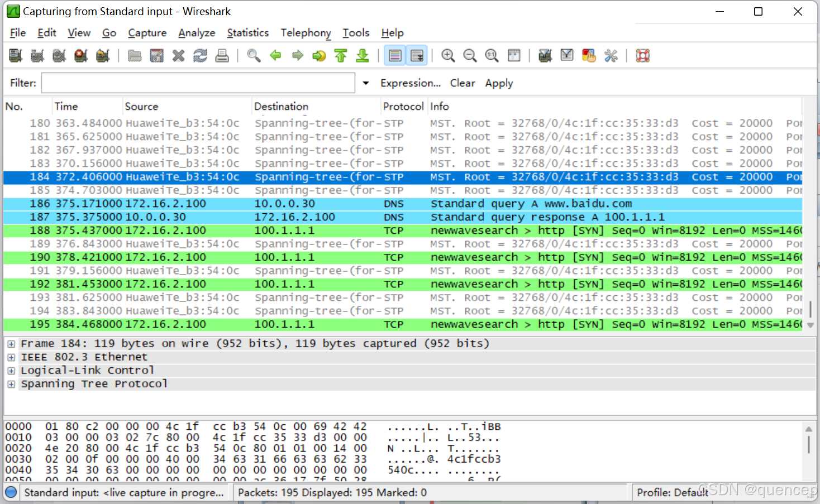Restart the running capture icon

pos(103,55)
